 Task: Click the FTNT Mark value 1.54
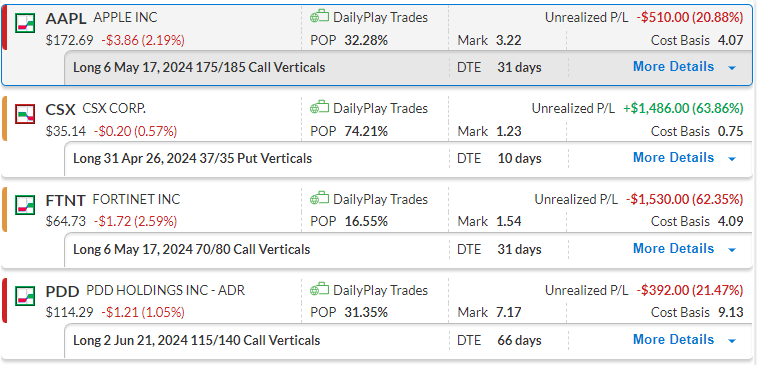(x=509, y=222)
